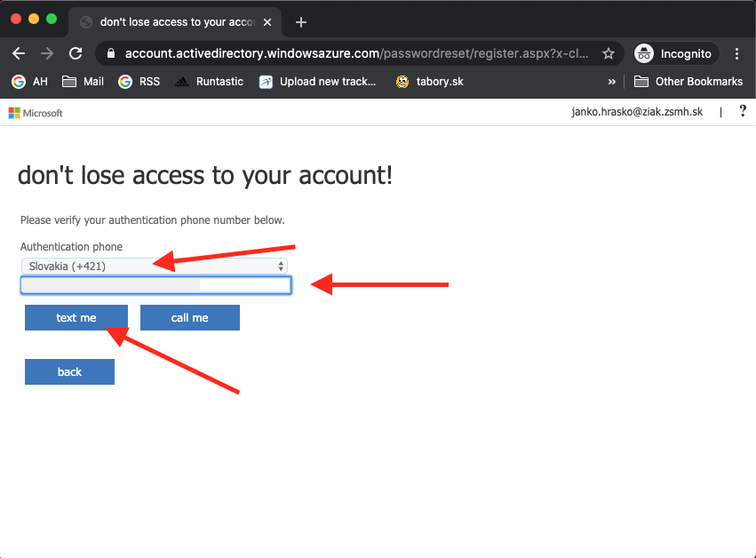Show hidden bookmarks via double chevron
Screen dimensions: 756x558
coord(611,82)
